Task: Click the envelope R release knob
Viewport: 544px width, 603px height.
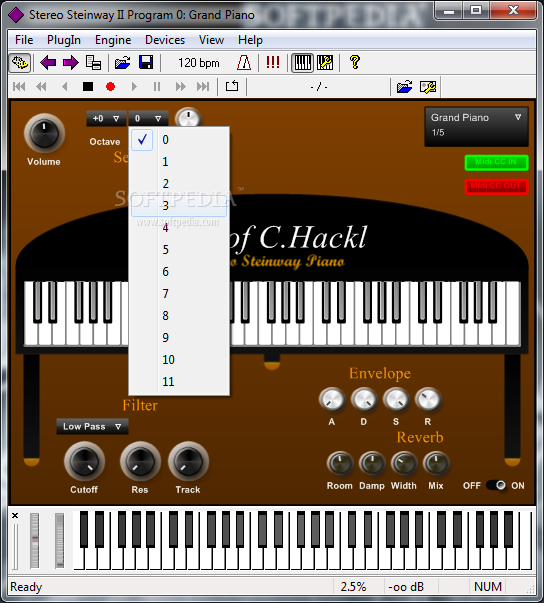Action: pyautogui.click(x=428, y=400)
